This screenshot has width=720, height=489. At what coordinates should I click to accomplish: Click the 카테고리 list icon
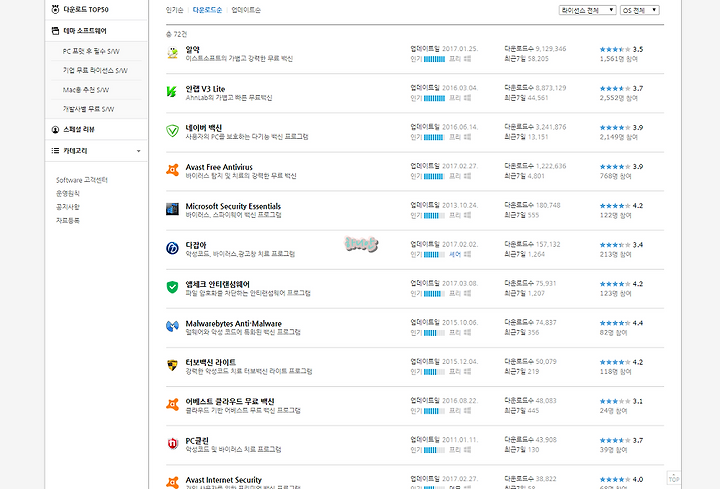coord(55,151)
